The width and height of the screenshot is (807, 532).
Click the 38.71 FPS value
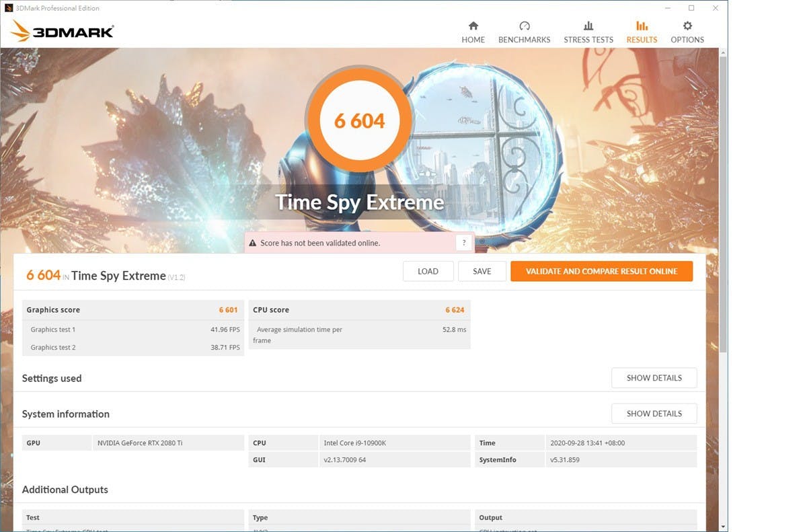(225, 348)
